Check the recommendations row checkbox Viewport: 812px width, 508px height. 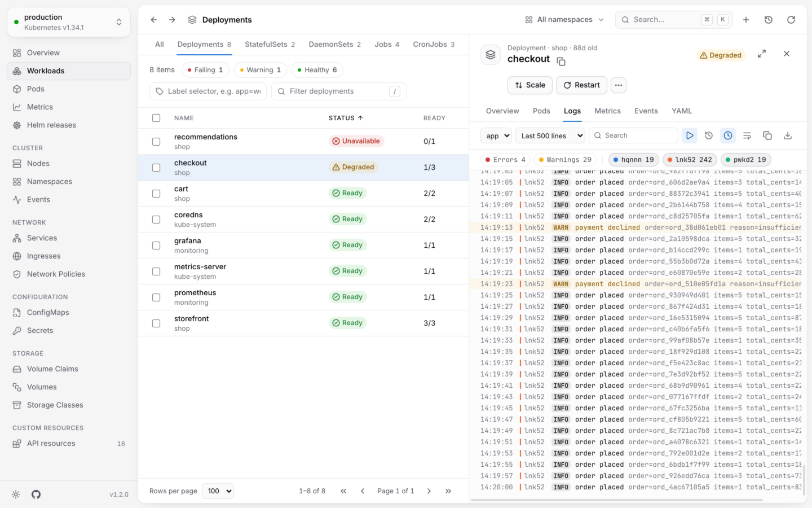(156, 142)
